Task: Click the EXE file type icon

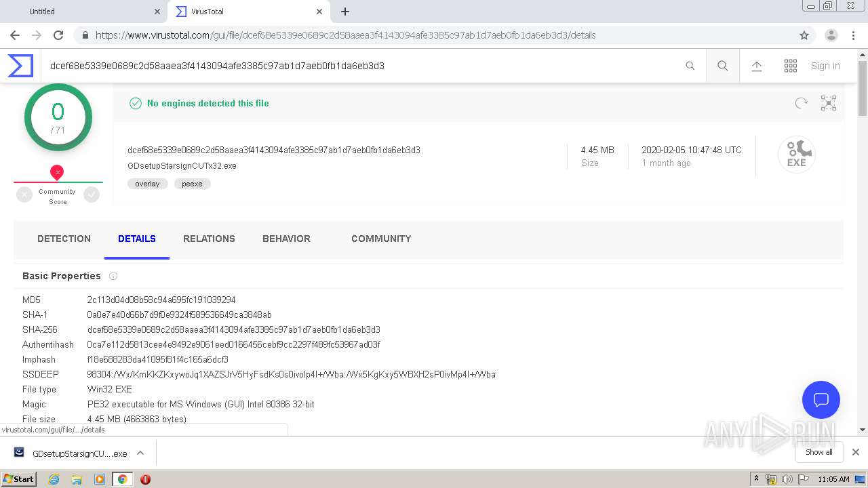Action: click(796, 155)
